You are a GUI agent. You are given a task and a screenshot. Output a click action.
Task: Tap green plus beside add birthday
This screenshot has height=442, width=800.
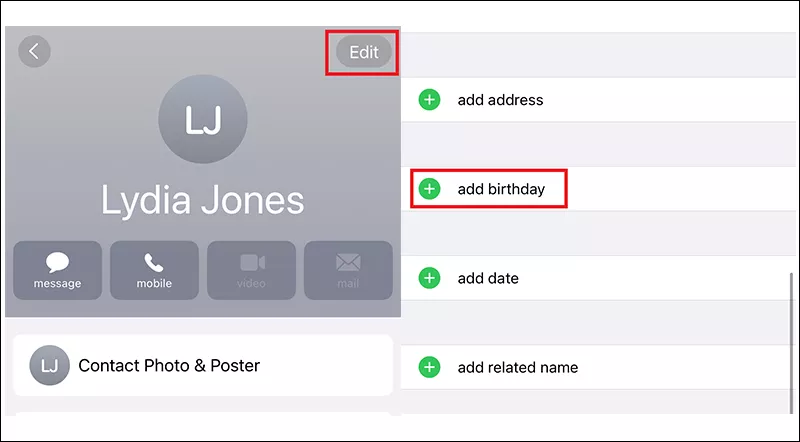pyautogui.click(x=429, y=189)
